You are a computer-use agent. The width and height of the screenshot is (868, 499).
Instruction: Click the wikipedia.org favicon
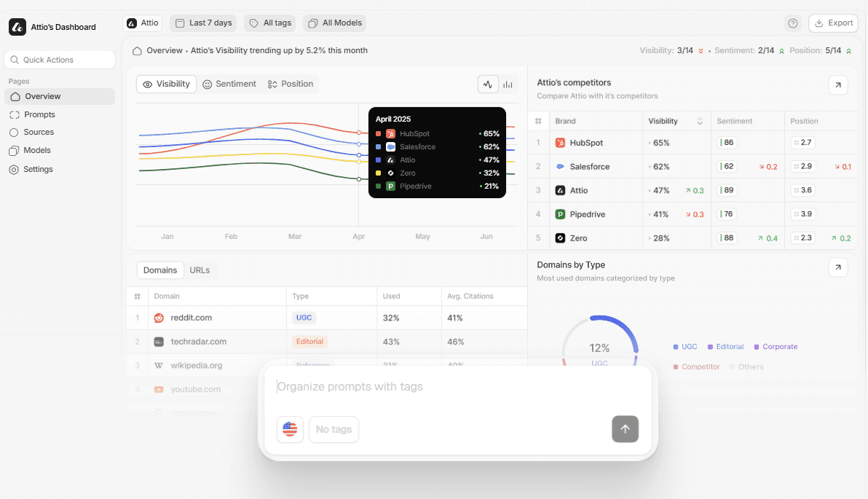pyautogui.click(x=159, y=366)
